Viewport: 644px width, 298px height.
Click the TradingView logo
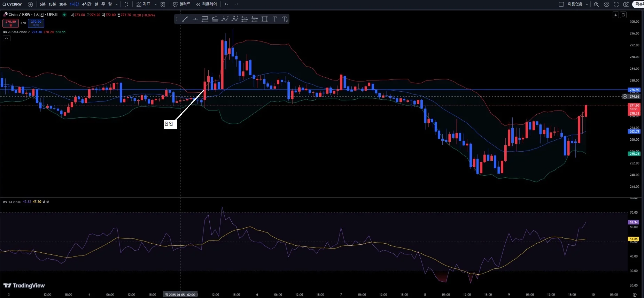tap(24, 285)
